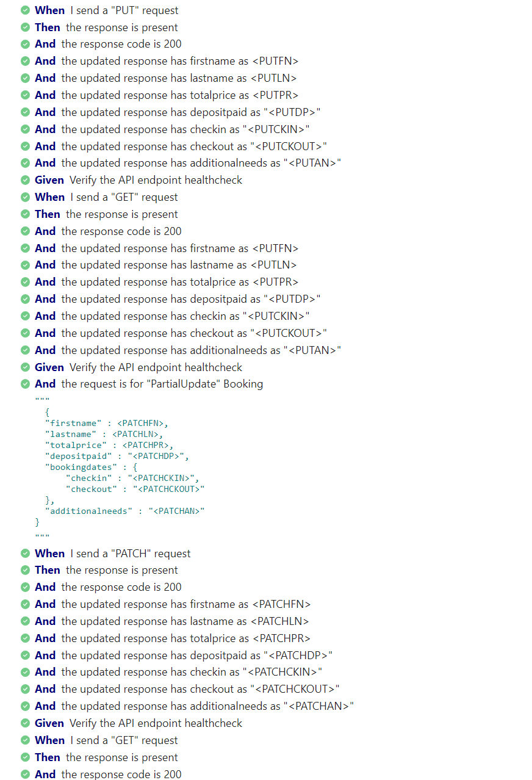
Task: Select the step text 'updated response has firstname as <PATCHFN>'
Action: [195, 604]
